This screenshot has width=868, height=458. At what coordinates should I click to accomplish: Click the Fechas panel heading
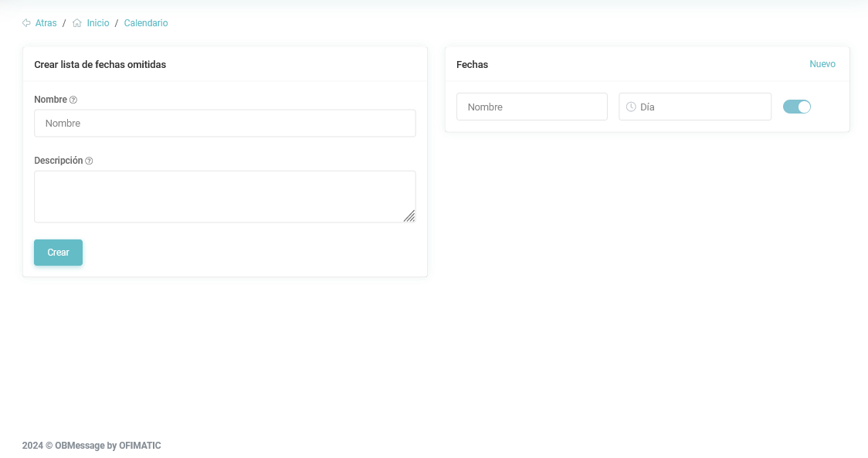[473, 65]
